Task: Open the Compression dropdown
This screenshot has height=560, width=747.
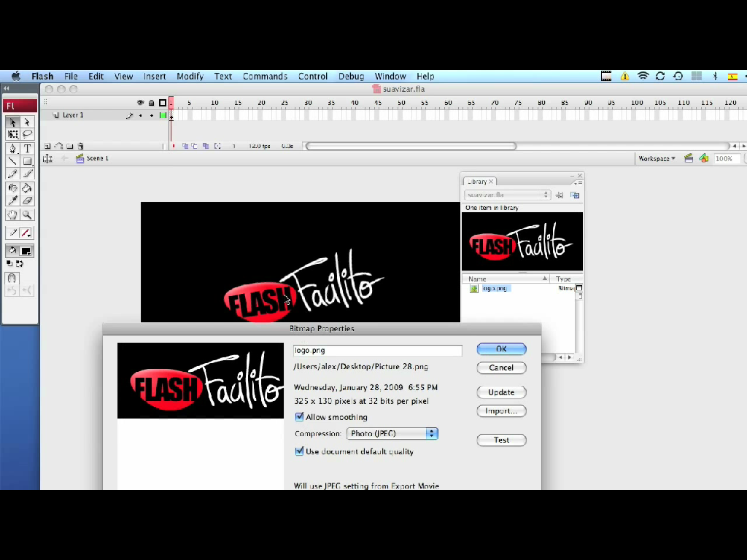Action: click(392, 433)
